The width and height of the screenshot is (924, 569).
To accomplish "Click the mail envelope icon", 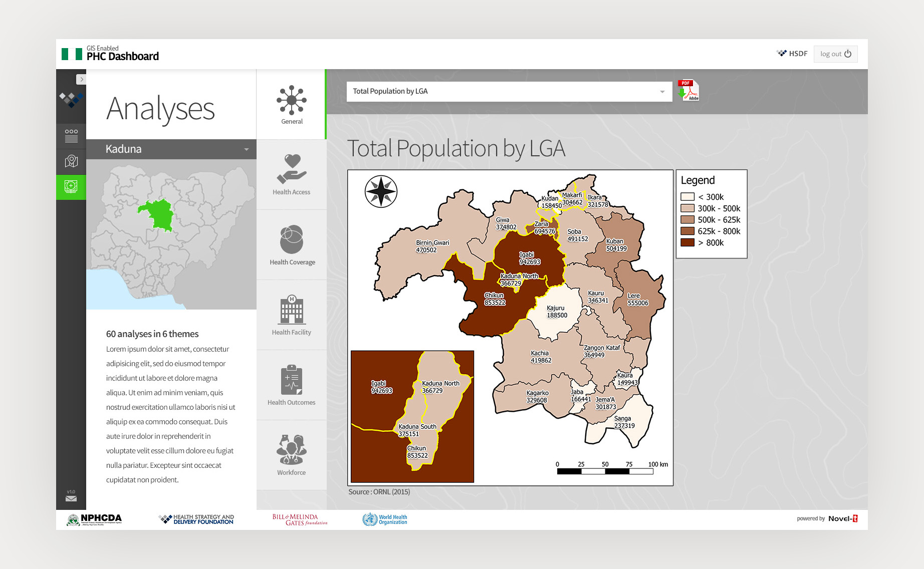I will [71, 498].
